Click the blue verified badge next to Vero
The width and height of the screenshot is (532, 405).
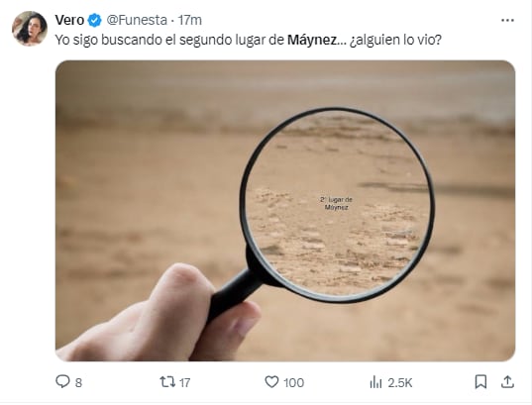click(x=95, y=21)
